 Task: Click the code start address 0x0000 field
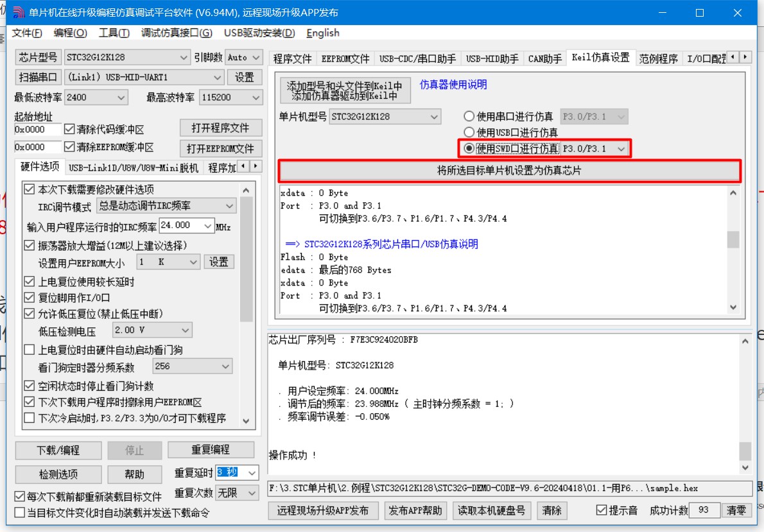pos(37,129)
